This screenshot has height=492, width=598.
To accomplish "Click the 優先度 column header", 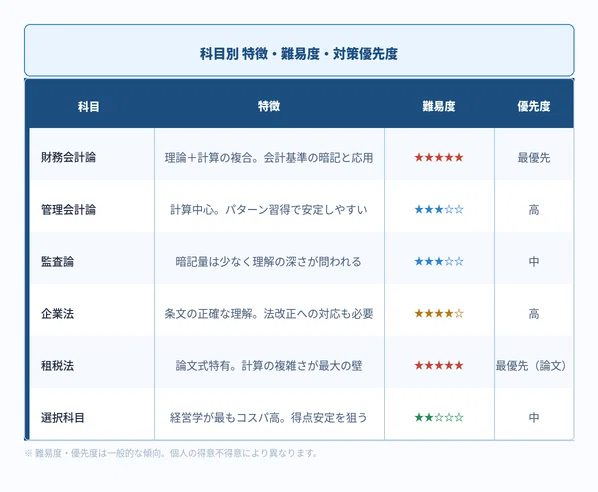I will [534, 106].
